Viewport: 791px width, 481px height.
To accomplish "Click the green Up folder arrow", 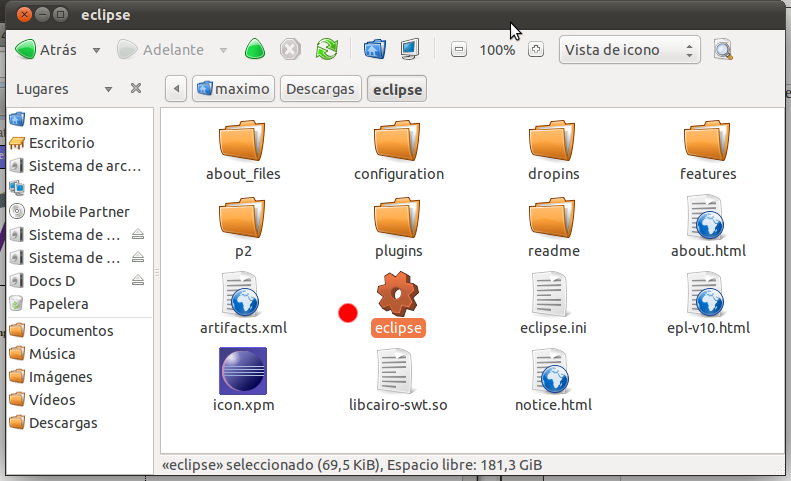I will point(255,49).
